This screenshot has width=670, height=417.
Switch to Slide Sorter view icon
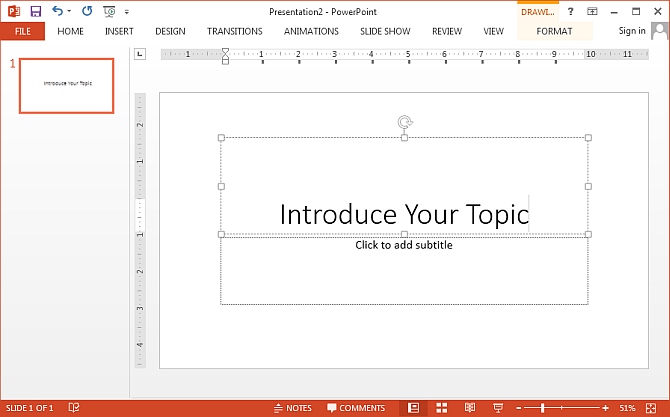tap(441, 408)
